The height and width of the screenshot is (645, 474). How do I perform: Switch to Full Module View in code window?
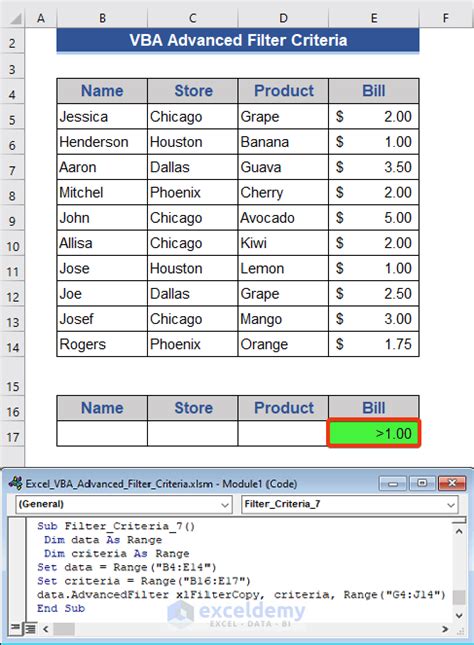[29, 628]
